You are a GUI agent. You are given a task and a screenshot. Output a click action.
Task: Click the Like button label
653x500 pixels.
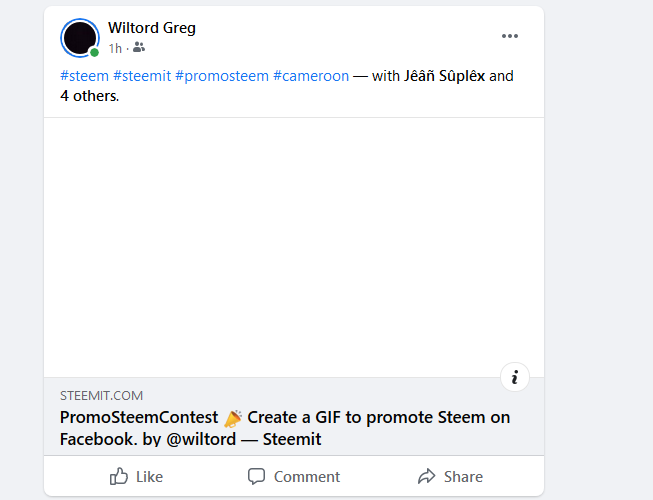pyautogui.click(x=150, y=477)
